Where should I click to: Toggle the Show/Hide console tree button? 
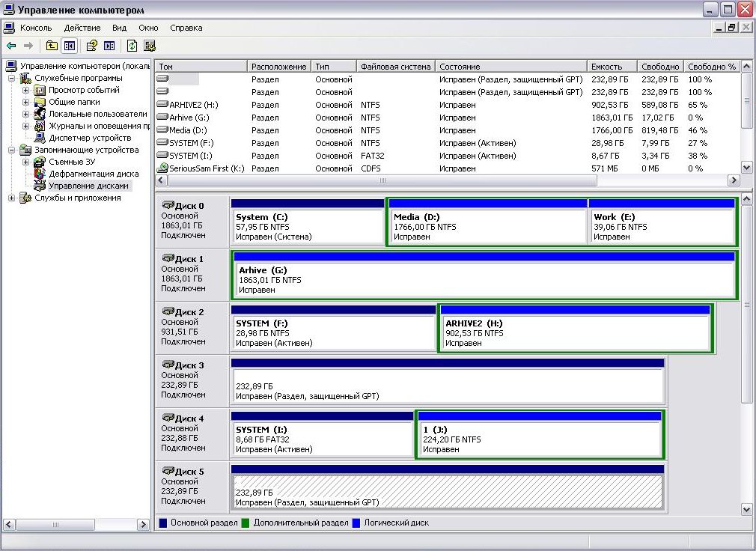[x=70, y=46]
